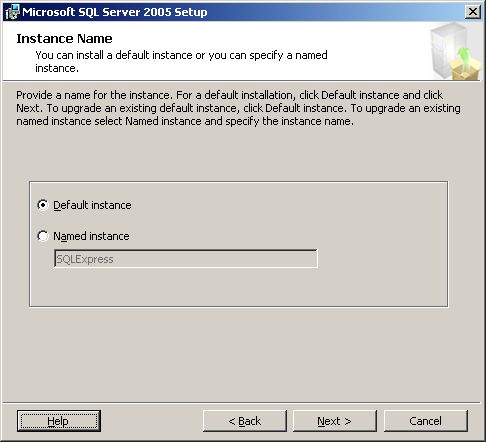
Task: Click the Microsoft SQL Server 2005 Setup title
Action: click(115, 12)
